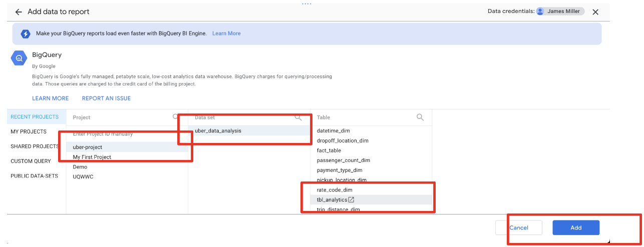The height and width of the screenshot is (247, 644).
Task: Click James Miller credentials avatar
Action: (540, 11)
